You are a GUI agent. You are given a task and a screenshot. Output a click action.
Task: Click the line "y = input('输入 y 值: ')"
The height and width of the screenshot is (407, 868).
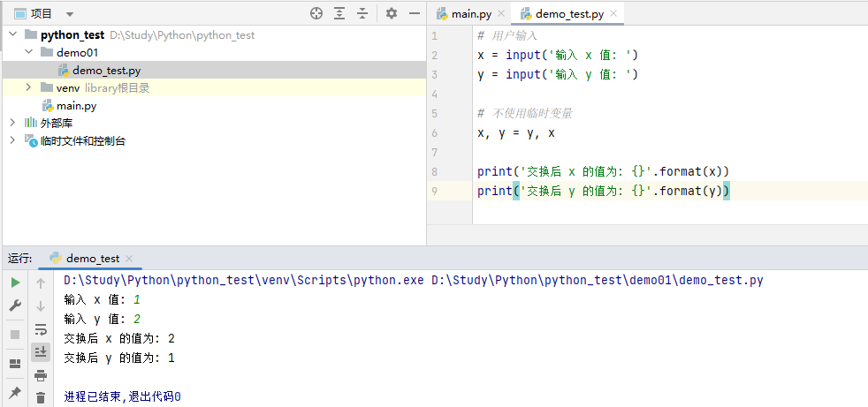click(x=558, y=75)
